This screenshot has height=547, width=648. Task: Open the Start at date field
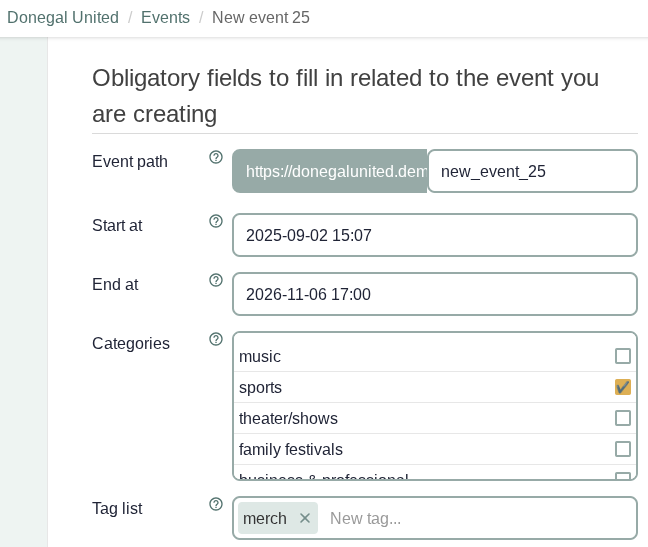[434, 235]
